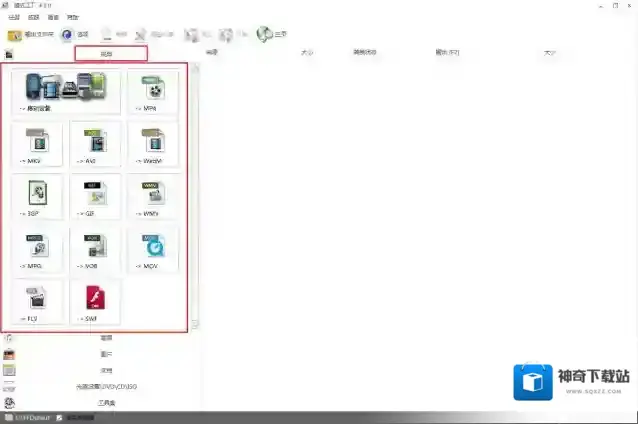Choose the SWF Flash format icon
This screenshot has height=424, width=638.
point(95,302)
